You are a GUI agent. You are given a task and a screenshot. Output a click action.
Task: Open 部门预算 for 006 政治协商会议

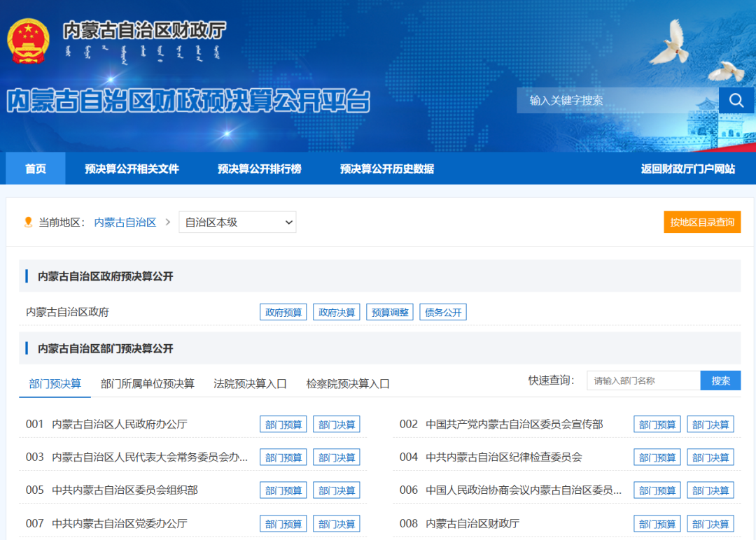[x=657, y=490]
